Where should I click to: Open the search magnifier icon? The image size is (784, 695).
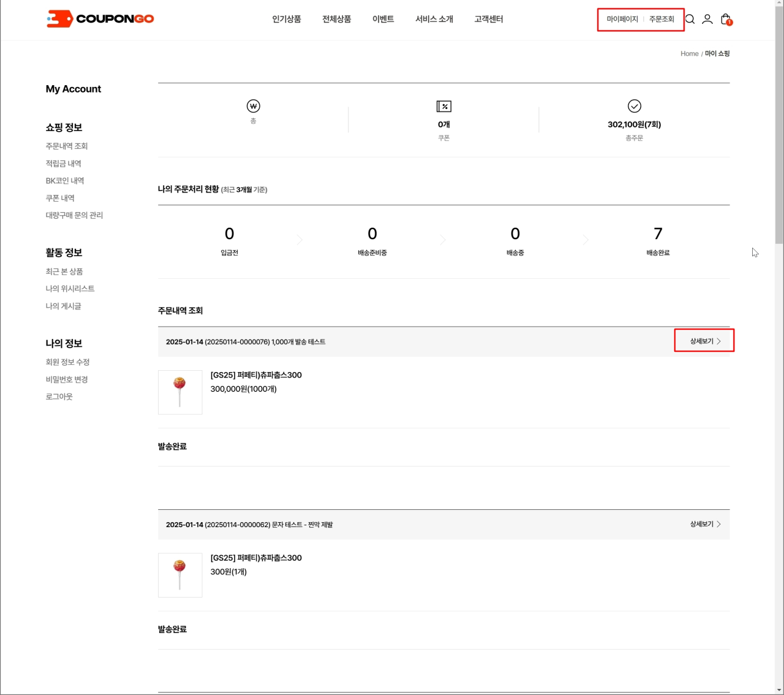tap(690, 19)
